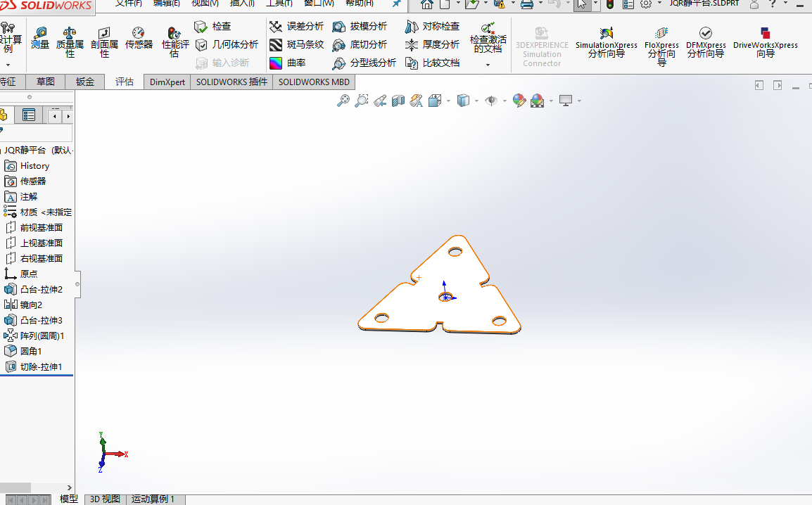
Task: Switch to the 草图 sketch tab
Action: click(x=46, y=82)
